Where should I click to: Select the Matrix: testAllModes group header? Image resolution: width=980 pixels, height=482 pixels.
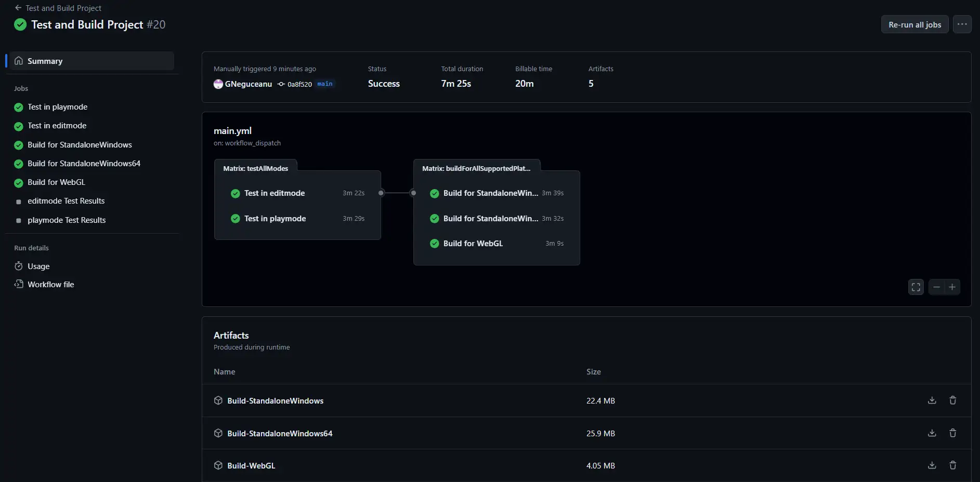point(256,168)
